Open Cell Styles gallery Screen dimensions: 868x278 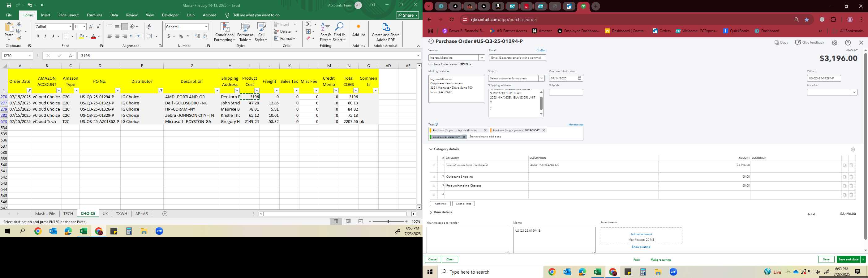[x=261, y=32]
